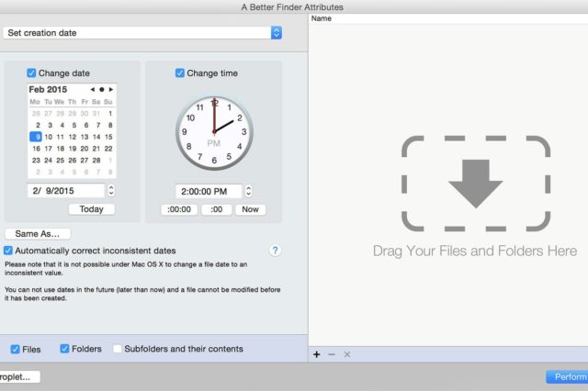Click the analog clock face
Screen dimensions: 588x391
click(214, 132)
